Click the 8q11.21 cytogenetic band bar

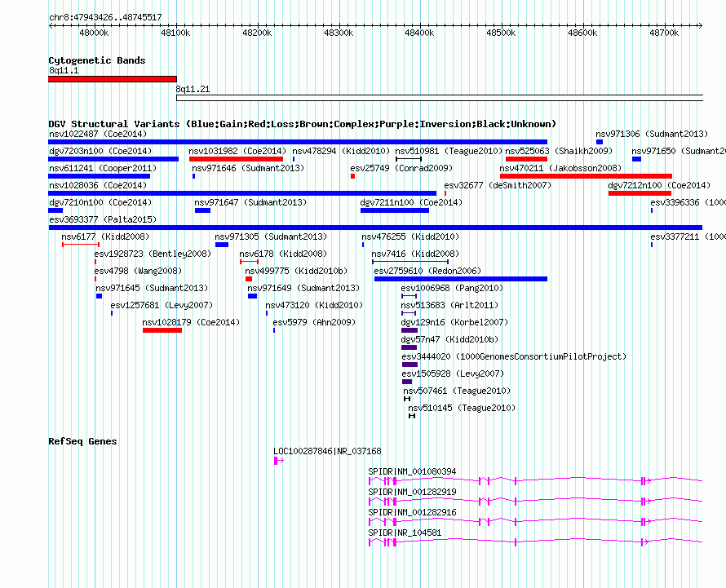pyautogui.click(x=440, y=98)
